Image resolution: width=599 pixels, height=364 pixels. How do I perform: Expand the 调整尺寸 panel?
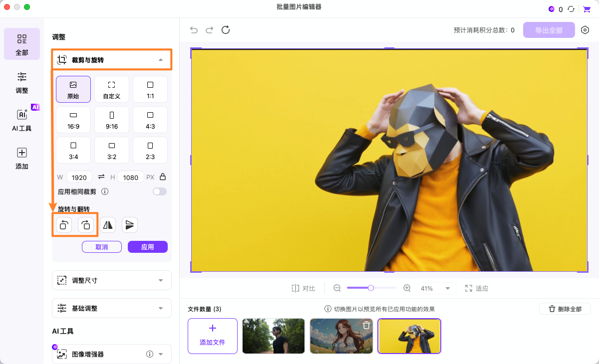point(111,280)
